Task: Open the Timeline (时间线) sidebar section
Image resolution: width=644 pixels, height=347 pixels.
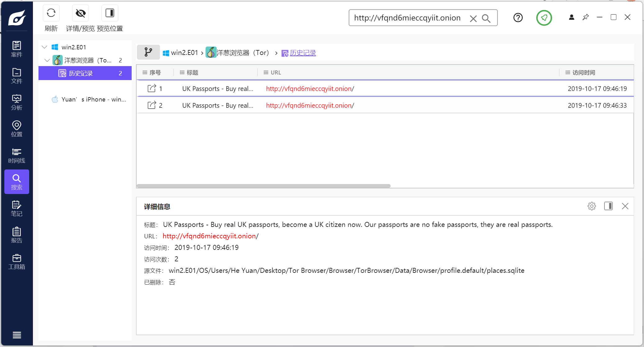Action: [x=17, y=155]
